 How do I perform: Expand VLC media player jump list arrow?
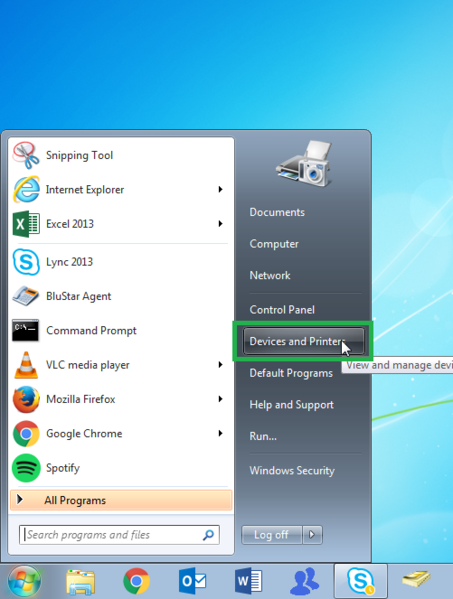[220, 365]
